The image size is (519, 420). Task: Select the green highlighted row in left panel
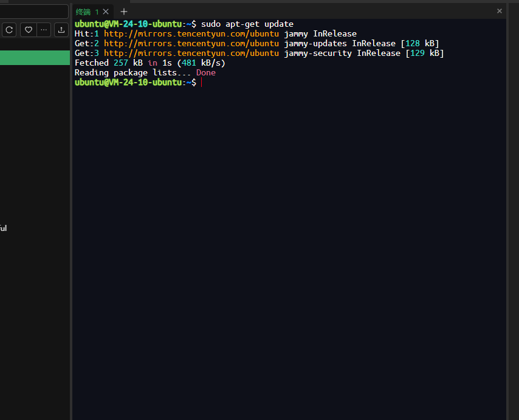tap(35, 58)
